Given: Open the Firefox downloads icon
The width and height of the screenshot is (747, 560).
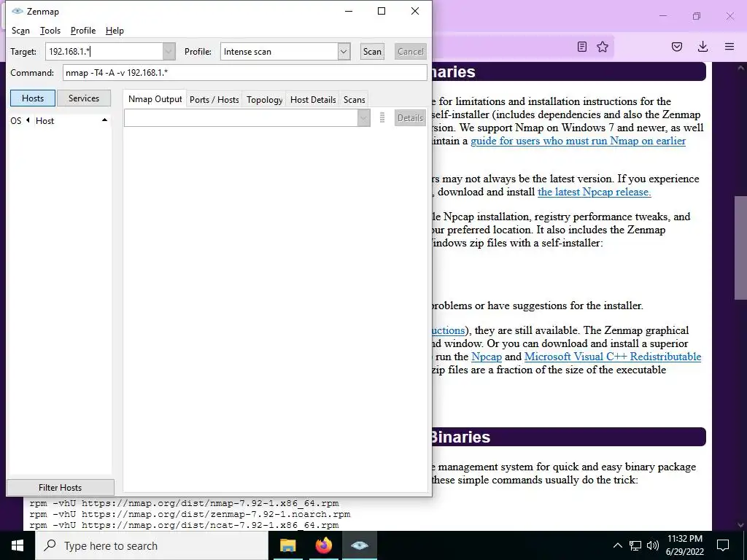Looking at the screenshot, I should pyautogui.click(x=703, y=47).
